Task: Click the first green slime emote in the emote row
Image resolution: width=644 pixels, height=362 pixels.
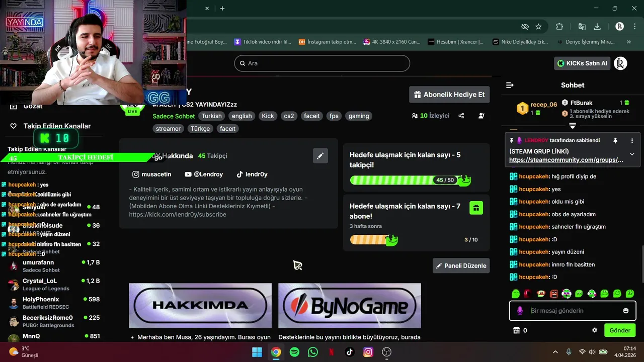Action: (516, 294)
